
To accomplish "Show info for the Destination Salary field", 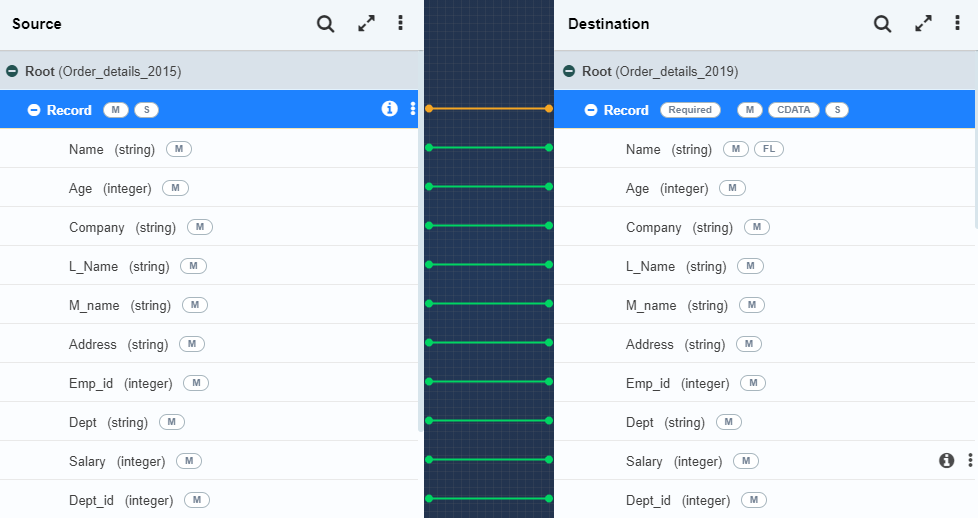I will pos(946,460).
